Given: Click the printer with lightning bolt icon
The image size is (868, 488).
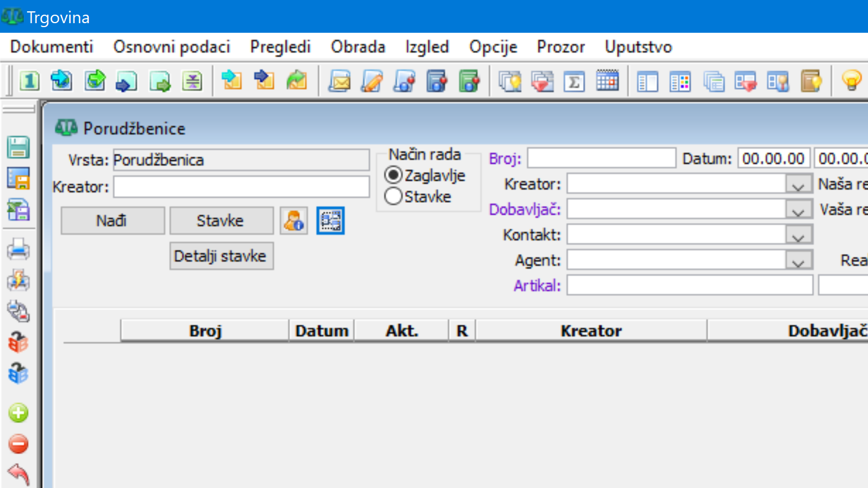Looking at the screenshot, I should click(19, 280).
